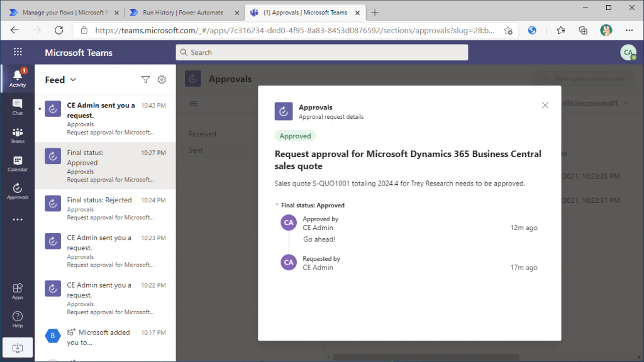The image size is (644, 362).
Task: Open Final status: Rejected feed item
Action: click(x=106, y=209)
